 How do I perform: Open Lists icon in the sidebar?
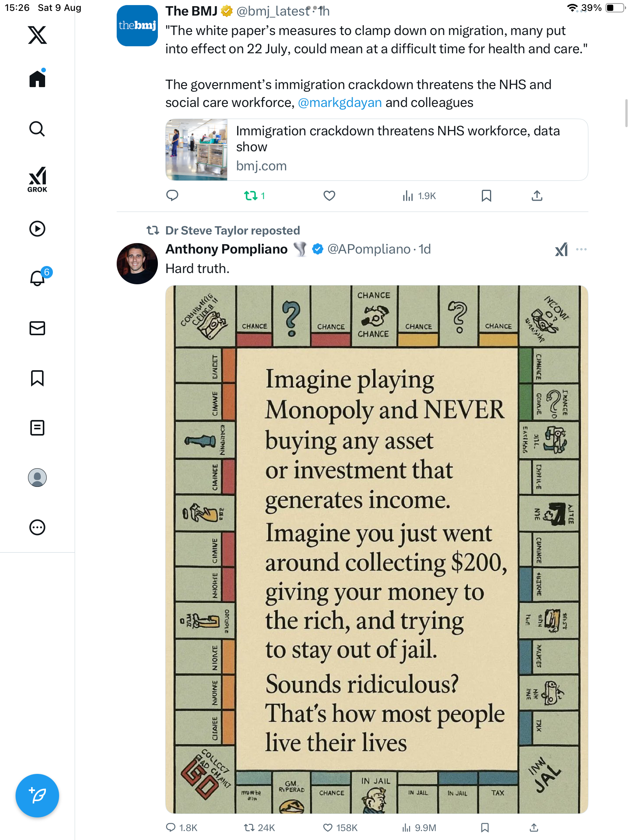click(37, 428)
